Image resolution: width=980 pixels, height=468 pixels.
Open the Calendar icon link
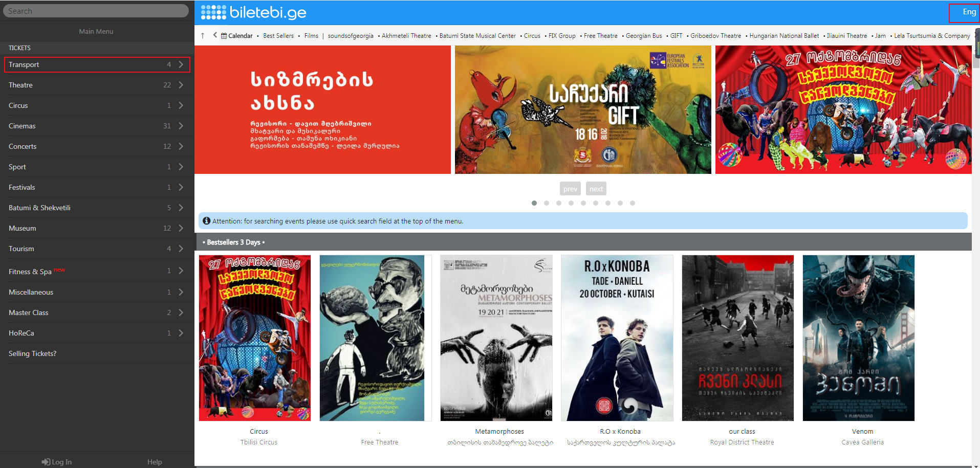[224, 36]
